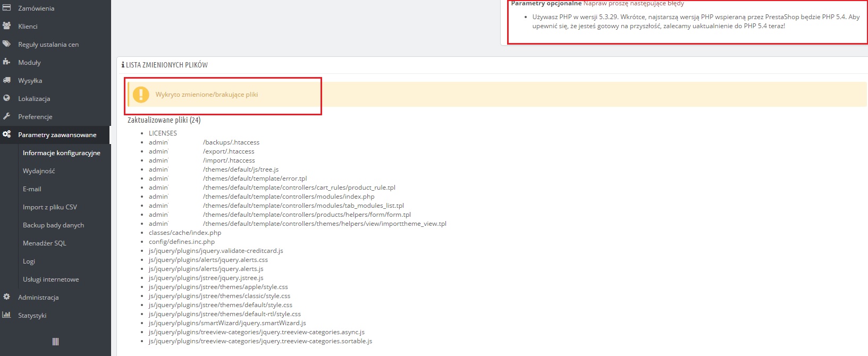Click the jquery.alerts.css file entry
Image resolution: width=868 pixels, height=356 pixels.
point(208,260)
